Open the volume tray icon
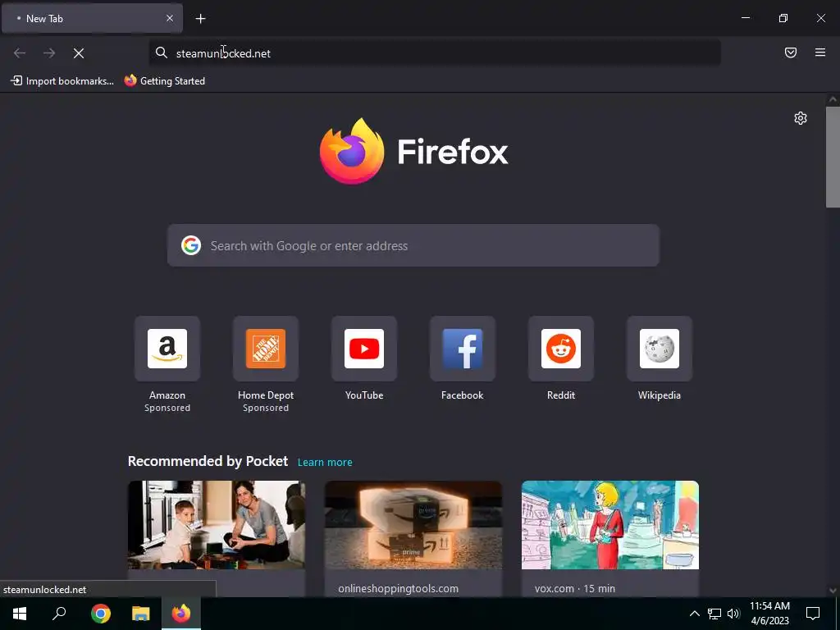Screen dimensions: 840x630 pyautogui.click(x=733, y=614)
